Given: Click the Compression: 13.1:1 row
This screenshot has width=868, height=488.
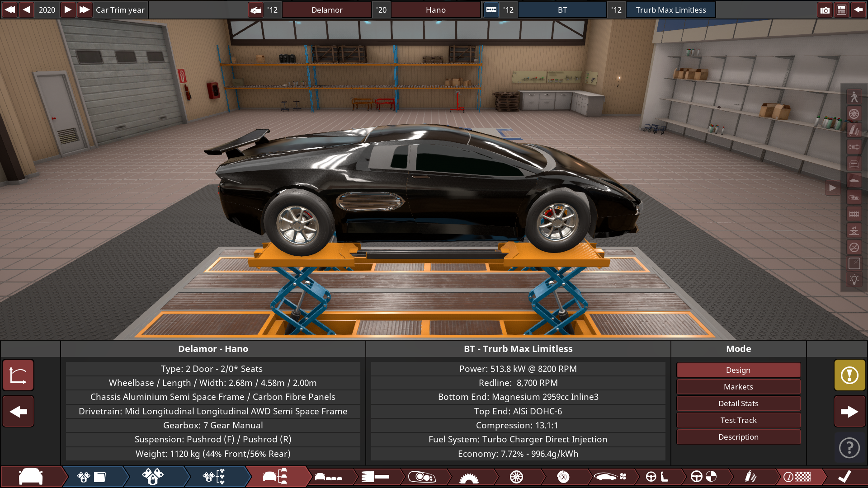Looking at the screenshot, I should coord(518,425).
